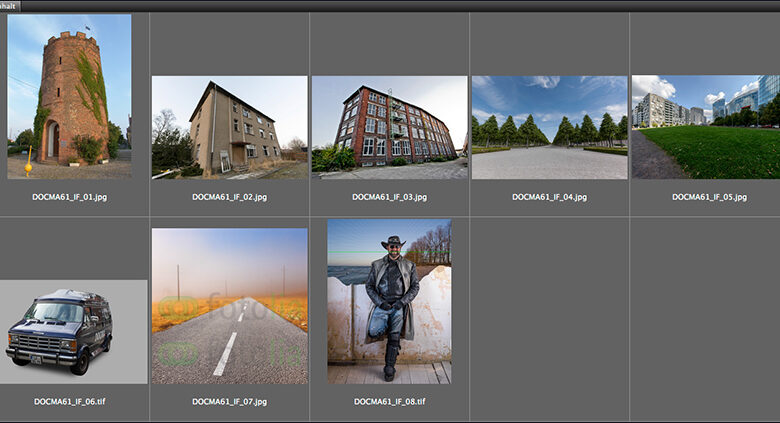Select the brick tower thumbnail DOCMA61_IF_01
The image size is (780, 423).
tap(69, 96)
